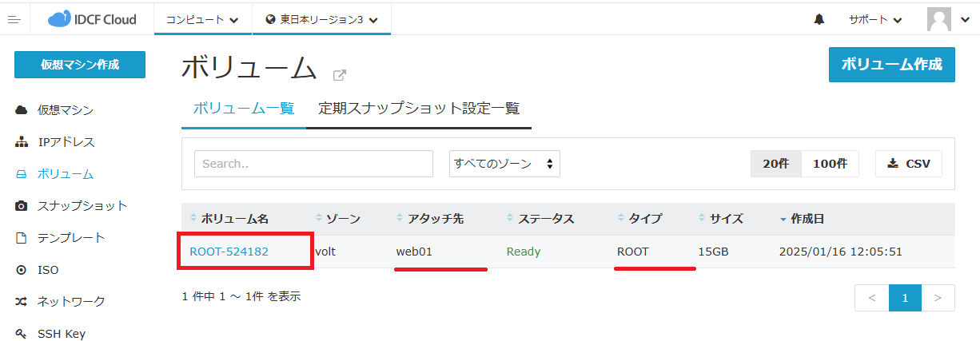Sort by 作成日 column header
This screenshot has width=980, height=341.
[x=807, y=218]
